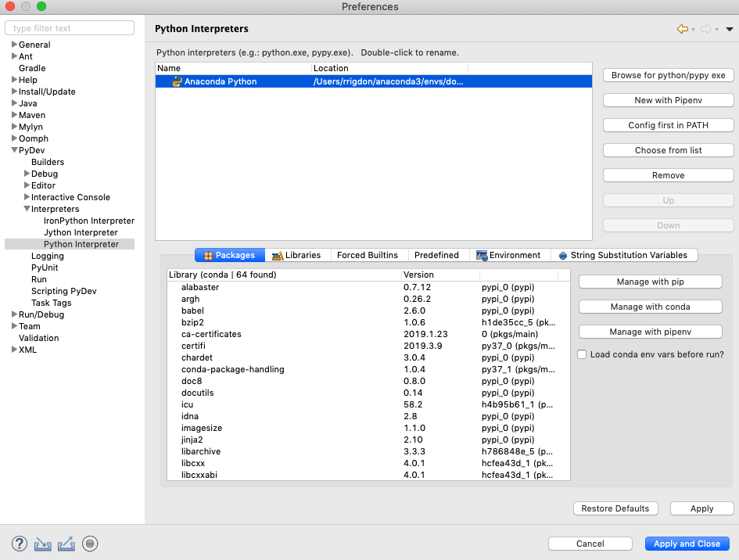Click the Oomph preference recorder icon

point(90,544)
